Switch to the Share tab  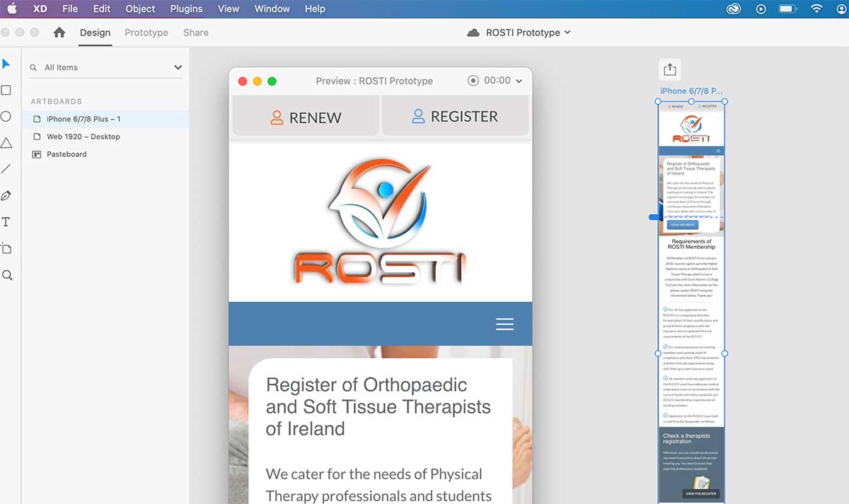coord(196,33)
